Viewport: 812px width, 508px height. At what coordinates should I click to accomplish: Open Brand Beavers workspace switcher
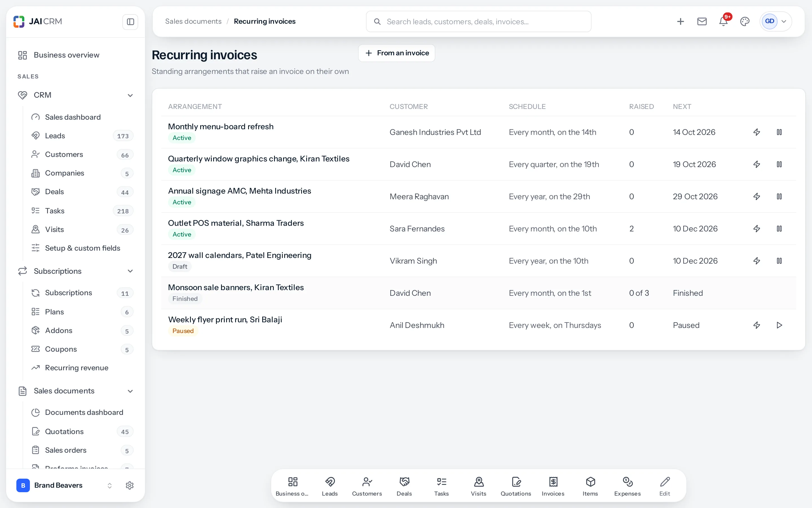click(64, 485)
